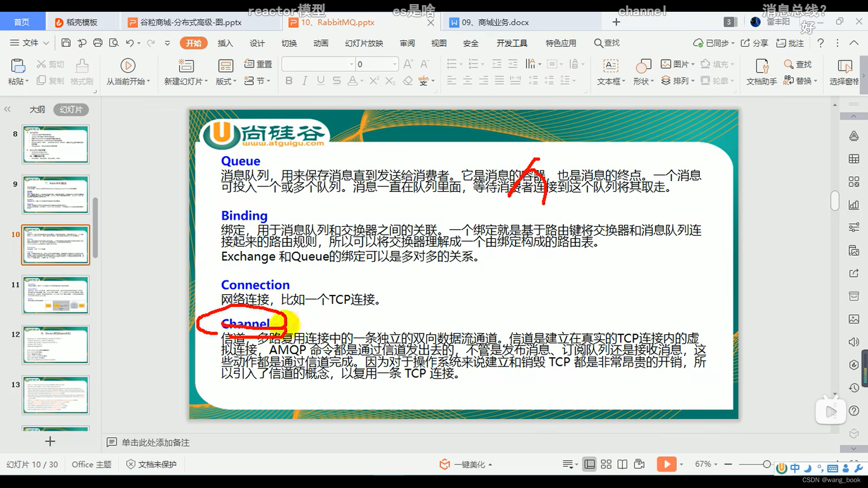Play slideshow with the orange button
Screen dimensions: 868x488
[667, 464]
